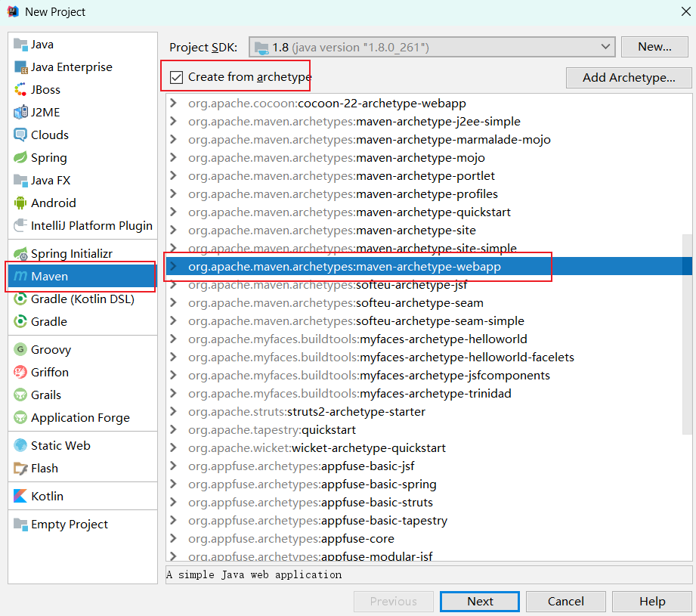Expand the maven-archetype-webapp arrow
This screenshot has height=616, width=696.
pos(174,266)
